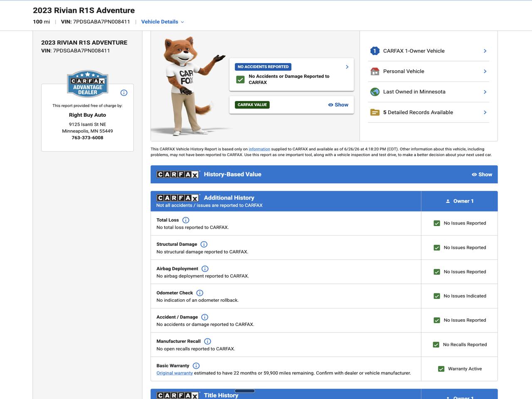
Task: Click the sidebar 2023 RIVIAN R1S ADVENTURE heading
Action: pyautogui.click(x=84, y=42)
